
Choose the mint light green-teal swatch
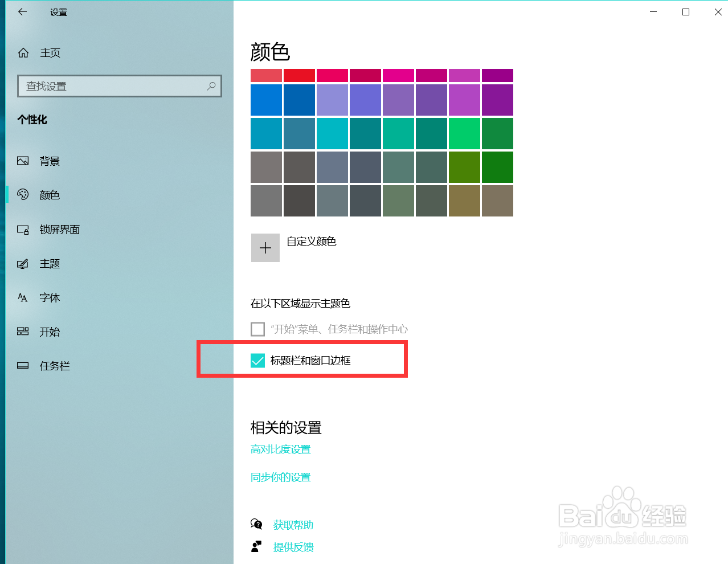(x=398, y=133)
